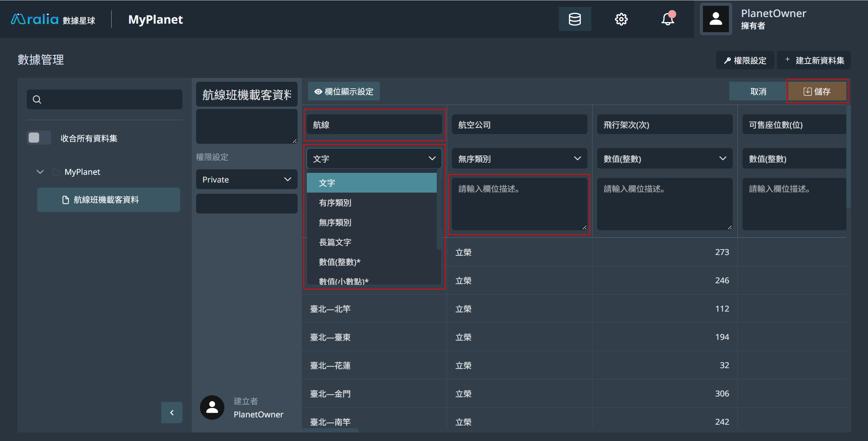The width and height of the screenshot is (868, 441).
Task: Click the empty field below the Private dropdown
Action: click(x=246, y=203)
